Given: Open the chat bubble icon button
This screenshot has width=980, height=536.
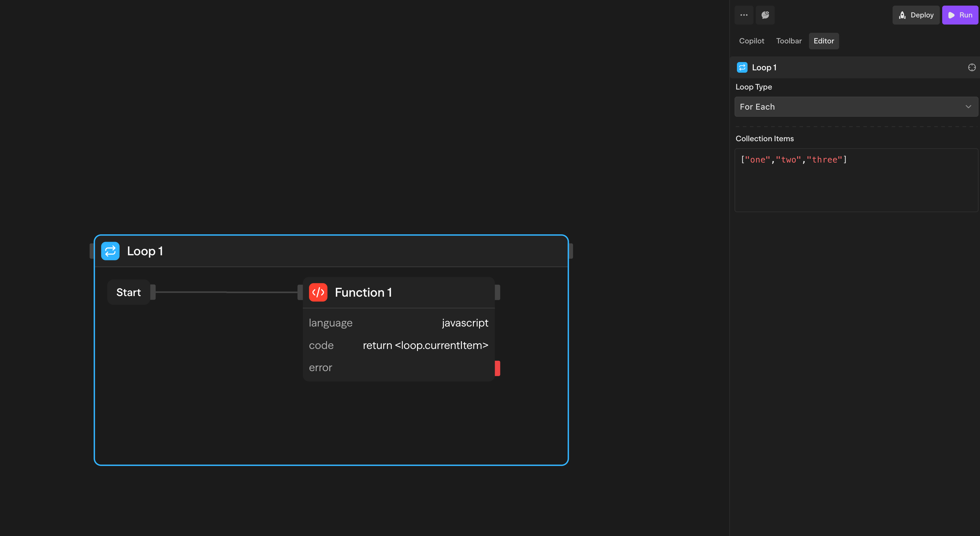Looking at the screenshot, I should 765,15.
